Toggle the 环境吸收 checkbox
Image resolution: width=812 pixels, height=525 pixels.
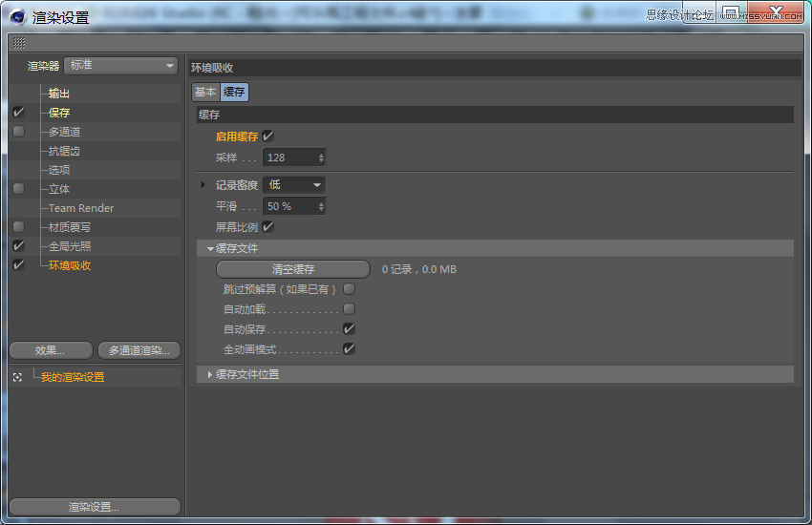[19, 264]
